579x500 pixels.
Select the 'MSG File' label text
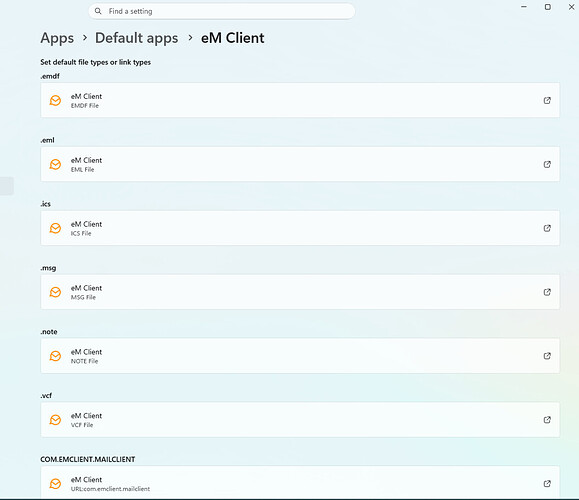83,297
